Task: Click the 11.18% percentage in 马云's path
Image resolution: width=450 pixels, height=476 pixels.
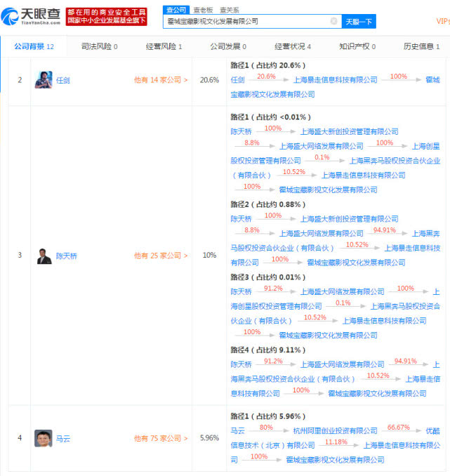Action: pyautogui.click(x=336, y=442)
